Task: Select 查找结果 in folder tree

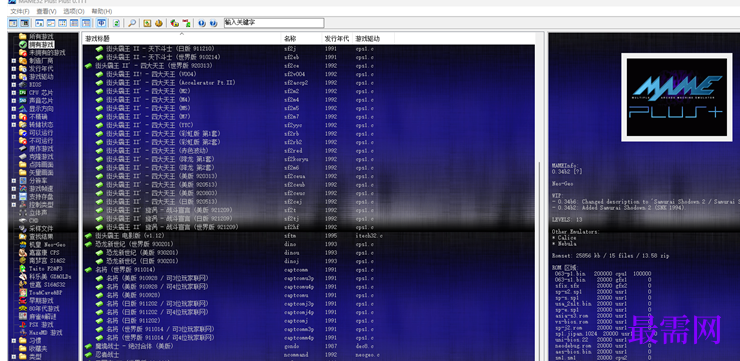Action: [41, 236]
